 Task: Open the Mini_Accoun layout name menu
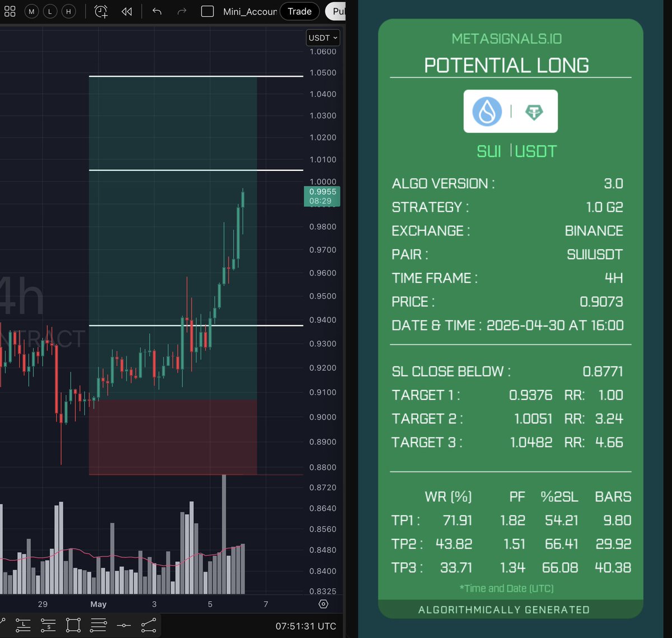point(250,11)
